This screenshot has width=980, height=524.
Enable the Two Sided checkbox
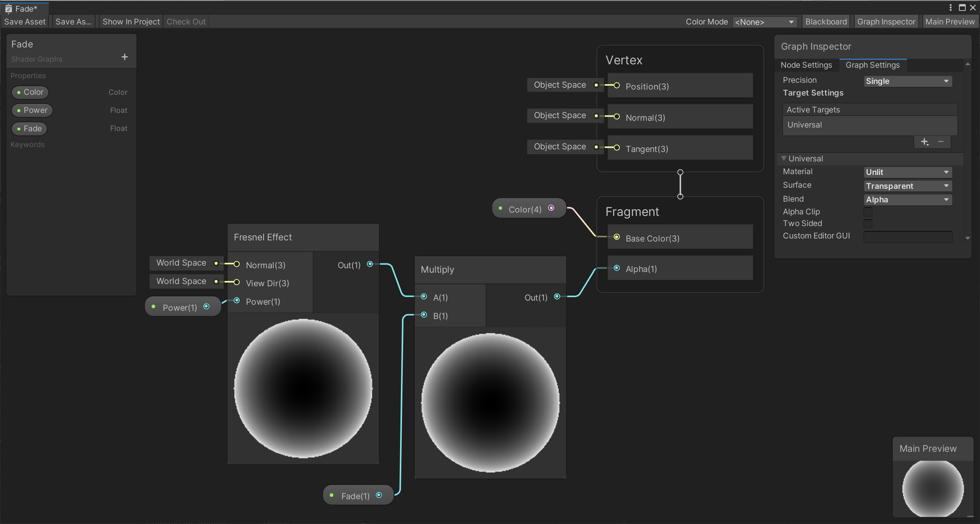click(x=868, y=224)
